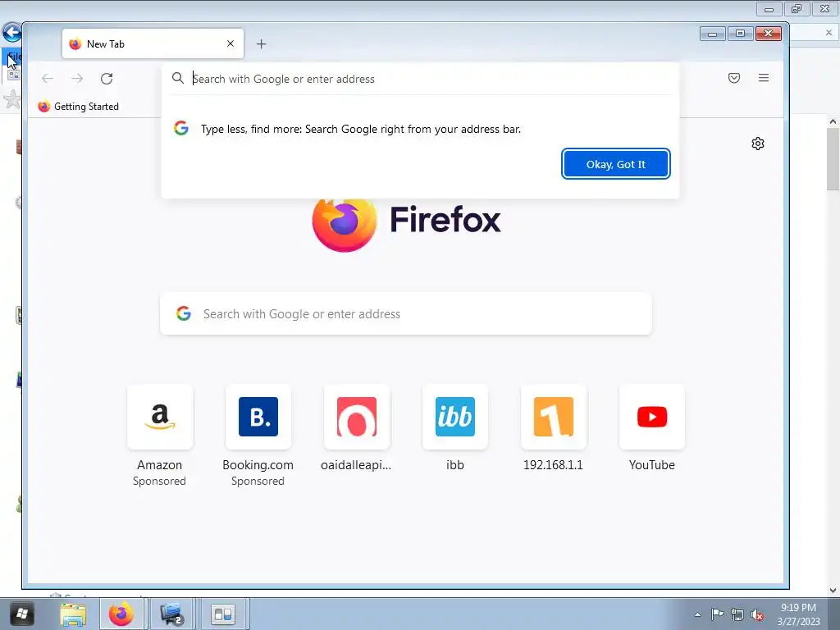
Task: Click the favorites star in the background window
Action: pos(11,99)
